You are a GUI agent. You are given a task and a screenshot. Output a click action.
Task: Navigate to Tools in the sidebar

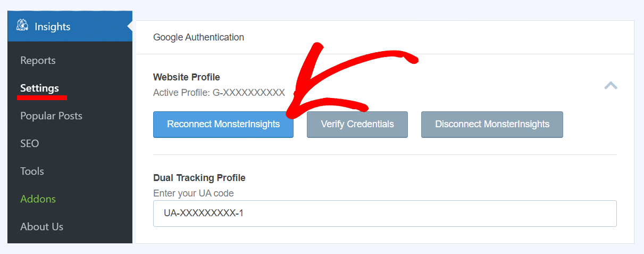click(x=32, y=171)
